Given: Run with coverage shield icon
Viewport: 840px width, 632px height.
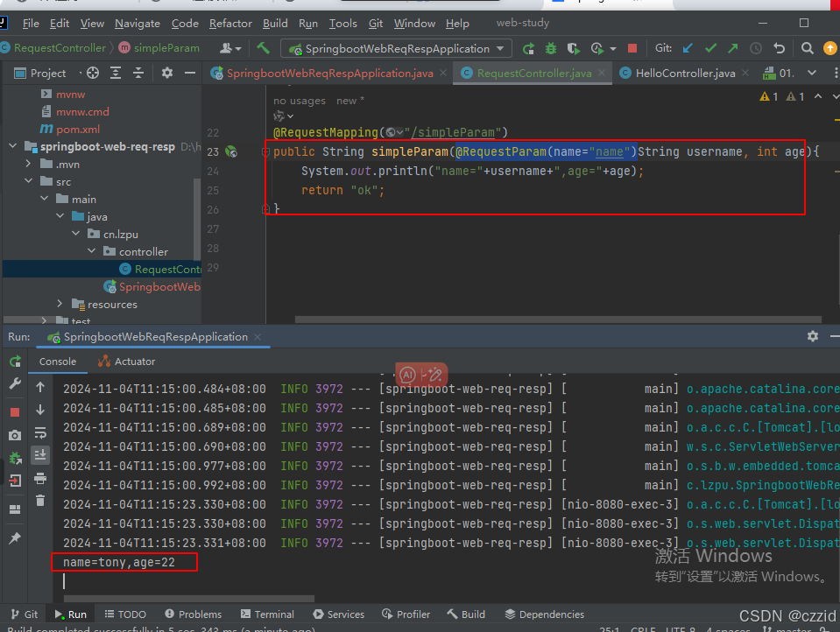Looking at the screenshot, I should tap(573, 49).
